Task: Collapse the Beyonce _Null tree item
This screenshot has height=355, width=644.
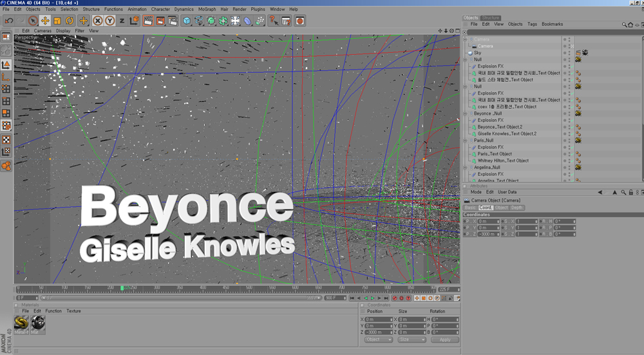Action: [466, 113]
